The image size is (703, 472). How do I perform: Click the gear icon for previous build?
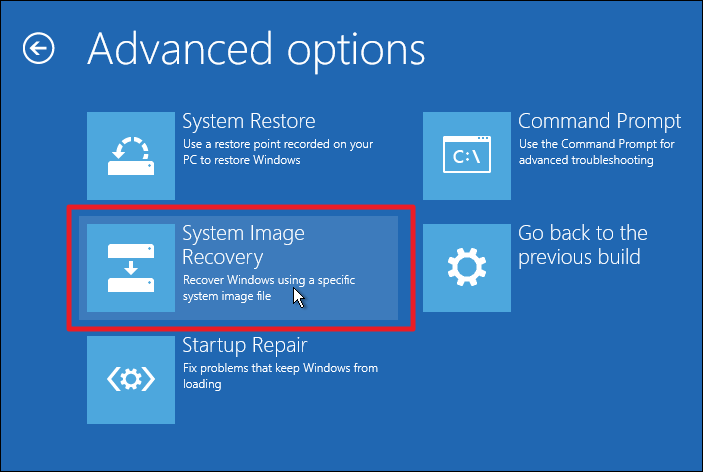tap(467, 268)
